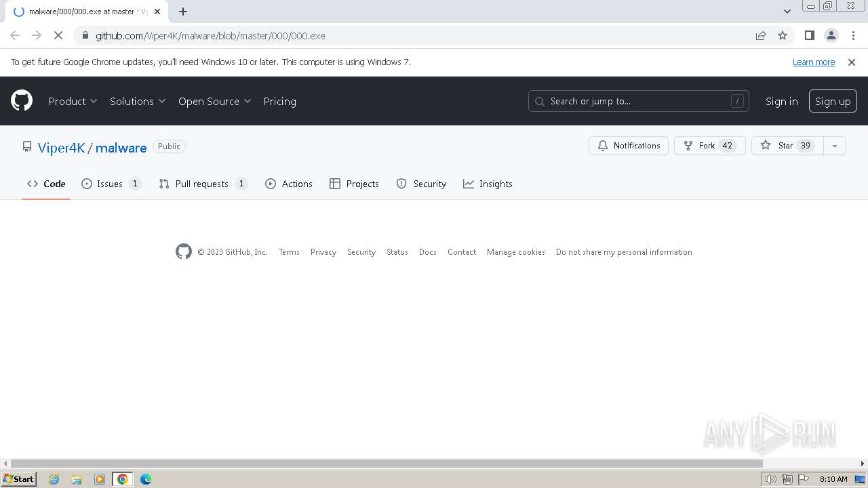The width and height of the screenshot is (868, 488).
Task: Open the Open Source dropdown
Action: pyautogui.click(x=214, y=101)
